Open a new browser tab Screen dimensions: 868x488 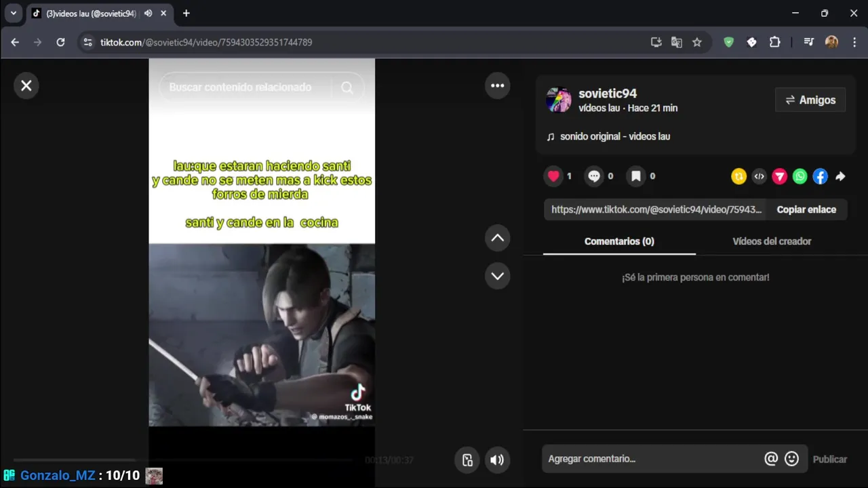point(186,13)
